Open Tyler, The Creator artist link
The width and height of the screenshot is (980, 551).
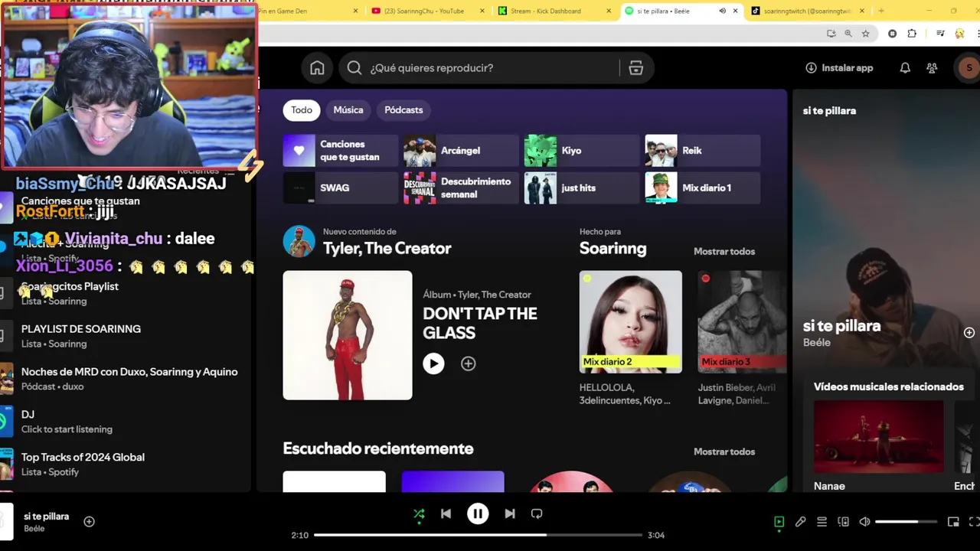pyautogui.click(x=387, y=249)
